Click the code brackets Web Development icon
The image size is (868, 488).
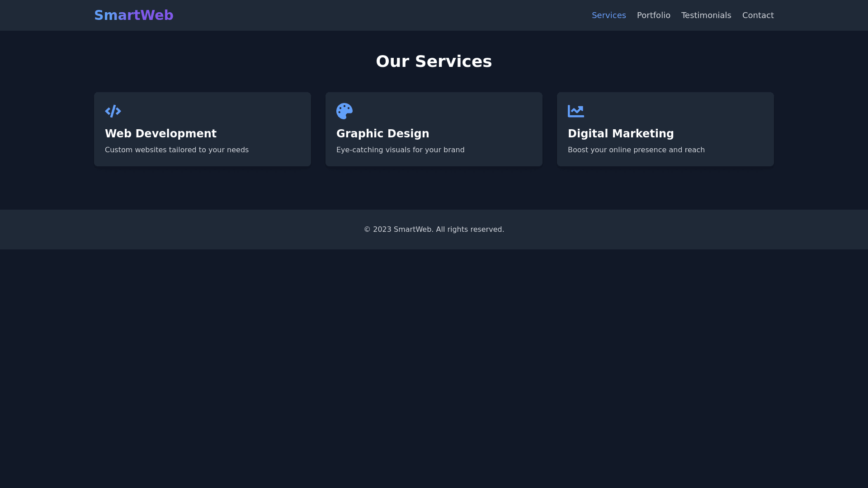point(113,111)
